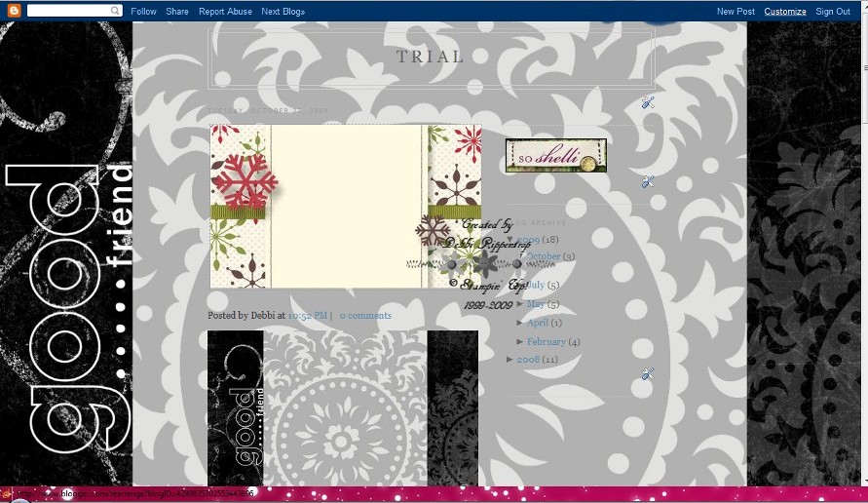Open the July archive month link
Image resolution: width=868 pixels, height=503 pixels.
tap(536, 285)
